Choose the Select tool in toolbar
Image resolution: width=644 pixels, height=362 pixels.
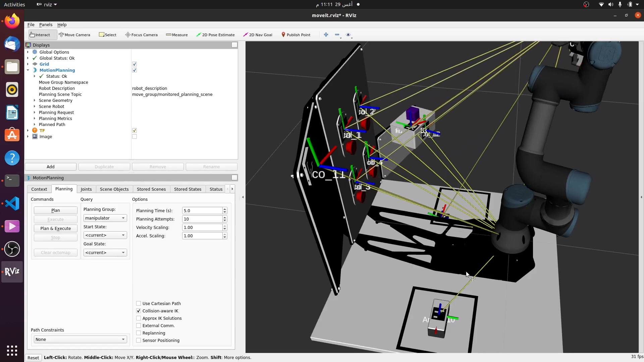coord(108,35)
